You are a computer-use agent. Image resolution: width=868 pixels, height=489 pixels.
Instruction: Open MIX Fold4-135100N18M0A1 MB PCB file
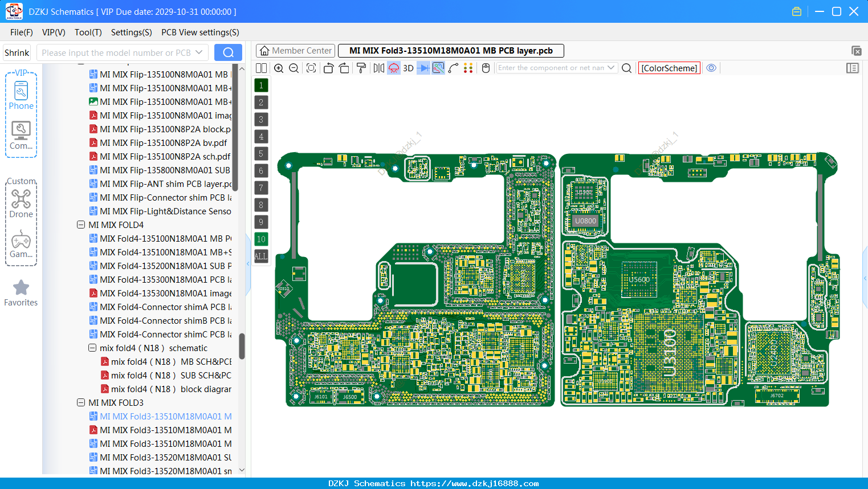(161, 239)
